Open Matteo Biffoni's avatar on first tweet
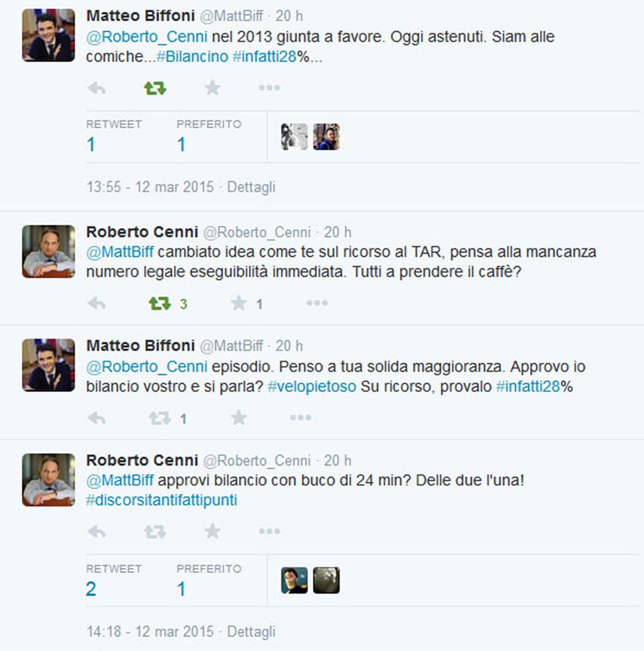Screen dimensions: 644x651 (x=49, y=35)
